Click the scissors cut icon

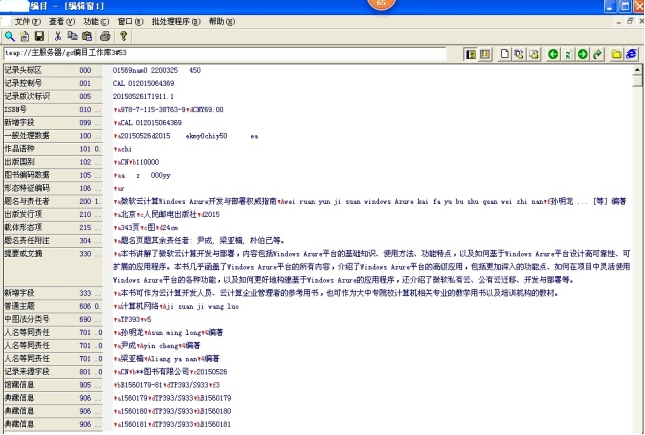pos(58,35)
